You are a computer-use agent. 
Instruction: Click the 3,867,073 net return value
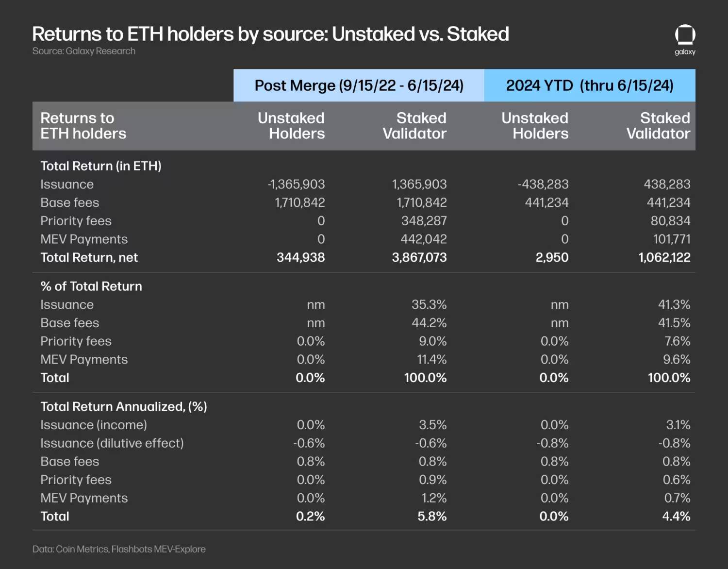tap(419, 257)
